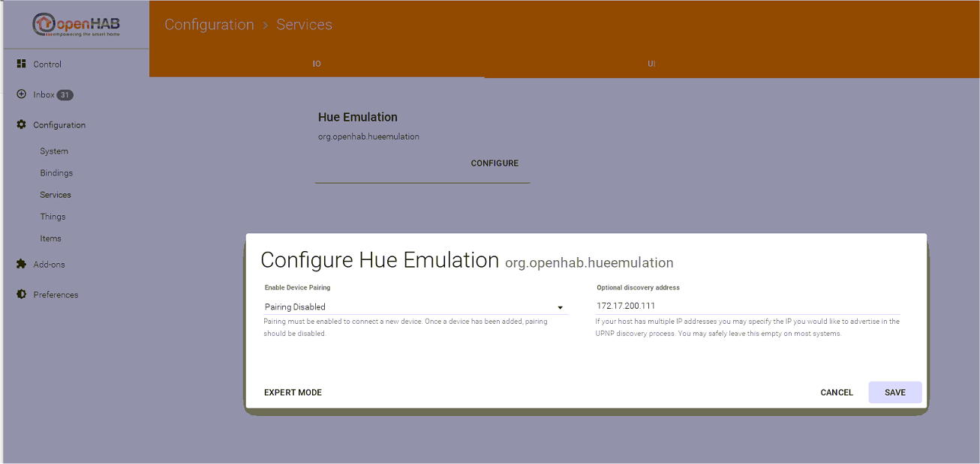Click the Preferences palette icon

click(x=22, y=295)
